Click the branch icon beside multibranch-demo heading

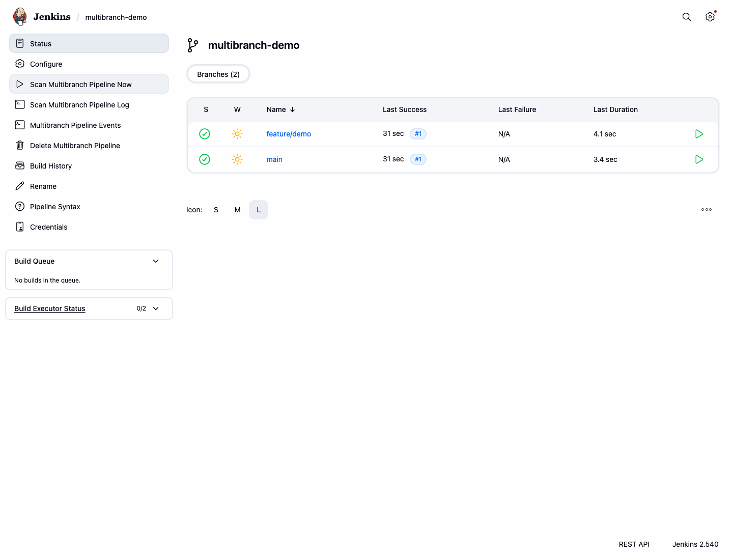click(193, 45)
